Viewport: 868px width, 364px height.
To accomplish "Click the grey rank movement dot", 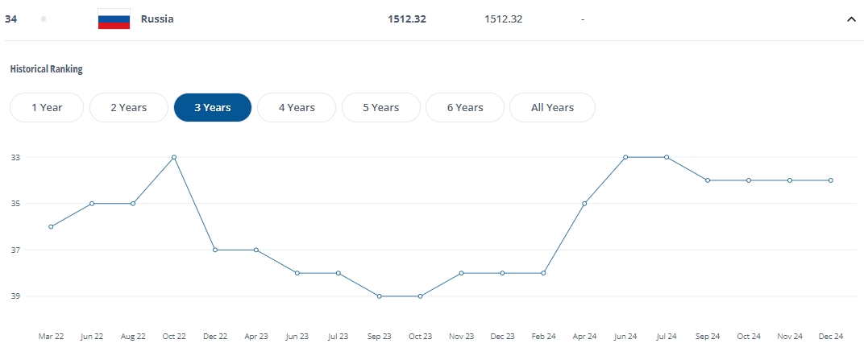I will coord(44,19).
